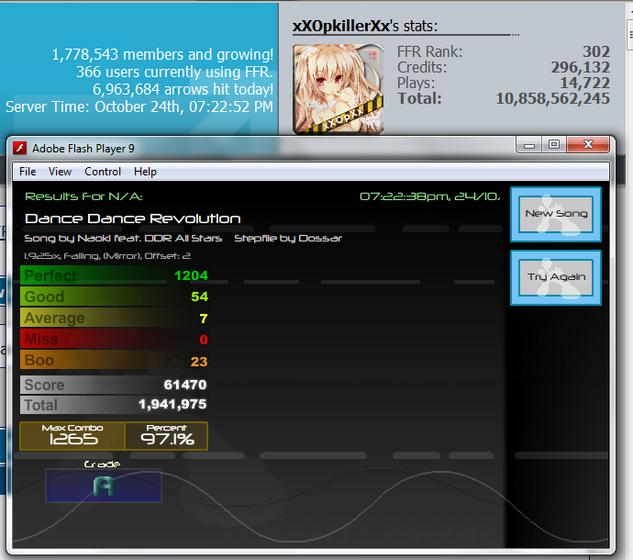The image size is (633, 560).
Task: Click the Try Again button
Action: pyautogui.click(x=556, y=277)
